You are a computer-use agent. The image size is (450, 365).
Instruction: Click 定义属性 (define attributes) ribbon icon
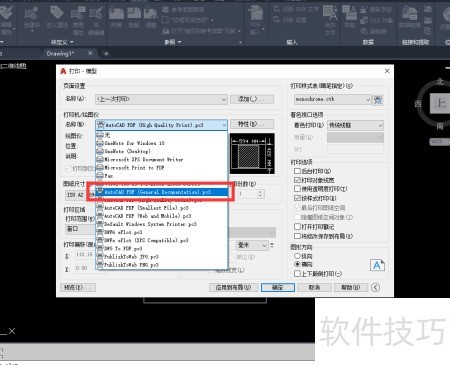click(57, 16)
